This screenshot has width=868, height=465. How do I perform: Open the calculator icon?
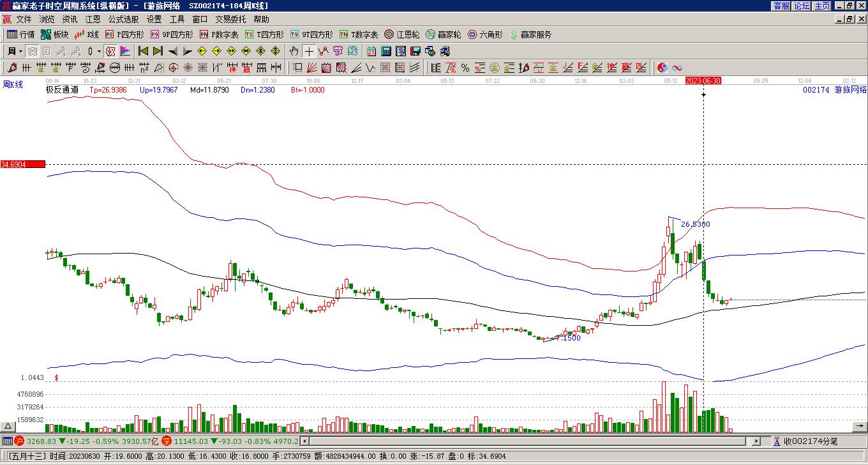click(x=386, y=51)
